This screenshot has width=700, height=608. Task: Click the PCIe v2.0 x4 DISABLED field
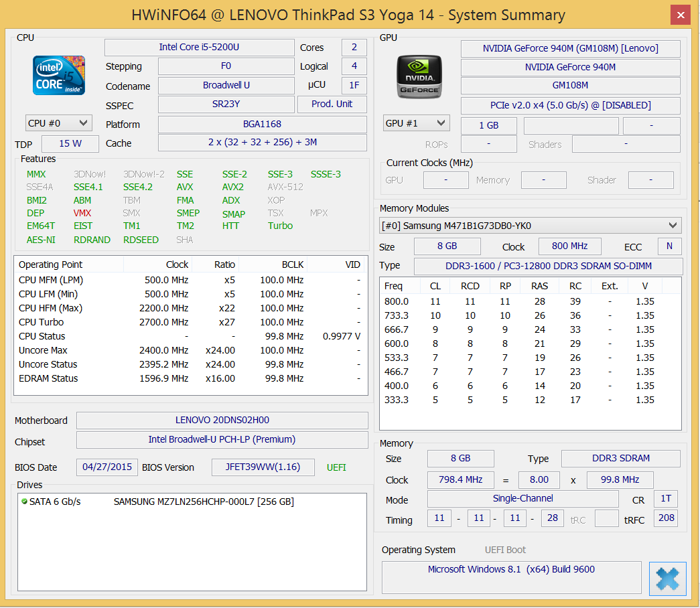pos(570,105)
